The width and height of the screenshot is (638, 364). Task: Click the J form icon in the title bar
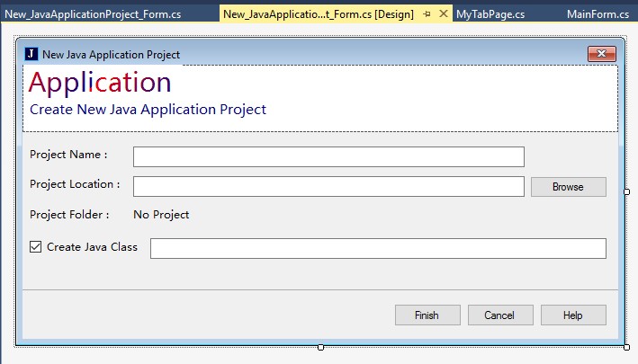[x=31, y=54]
